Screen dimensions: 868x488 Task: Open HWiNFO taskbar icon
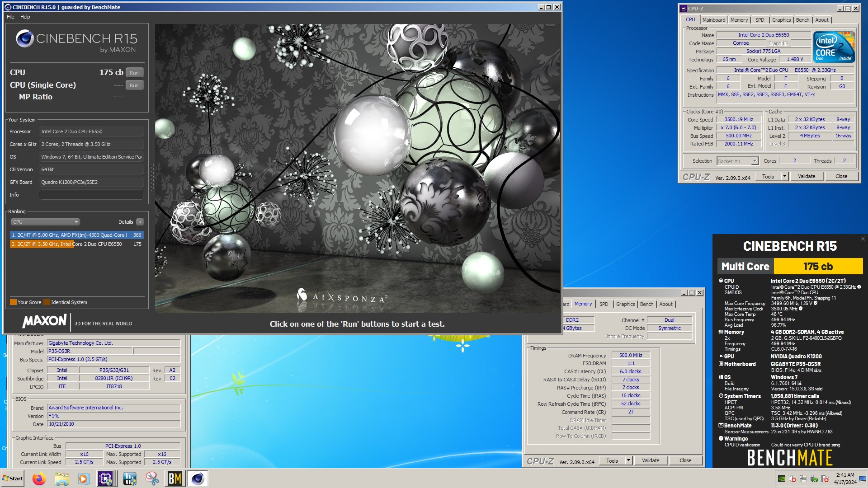point(129,479)
